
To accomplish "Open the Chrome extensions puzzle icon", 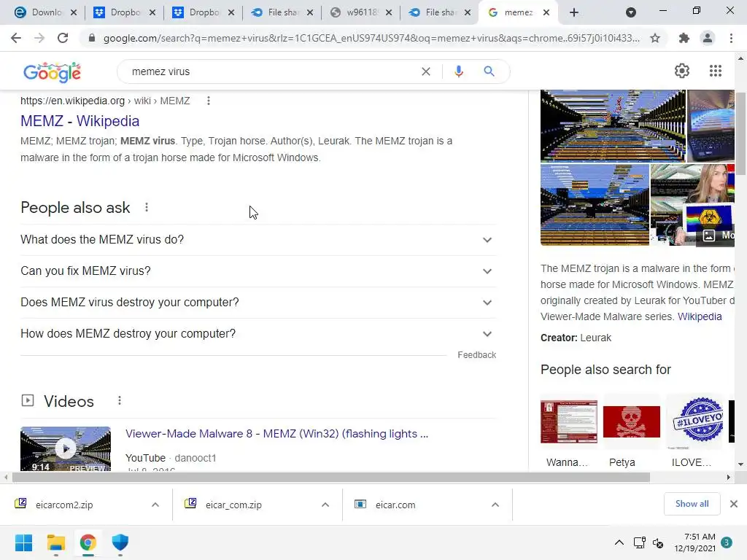I will [x=684, y=38].
